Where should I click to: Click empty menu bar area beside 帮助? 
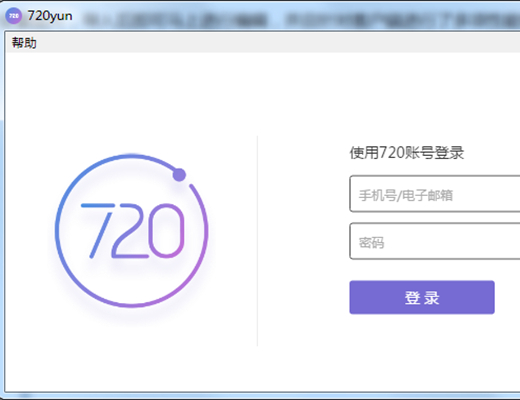[278, 43]
